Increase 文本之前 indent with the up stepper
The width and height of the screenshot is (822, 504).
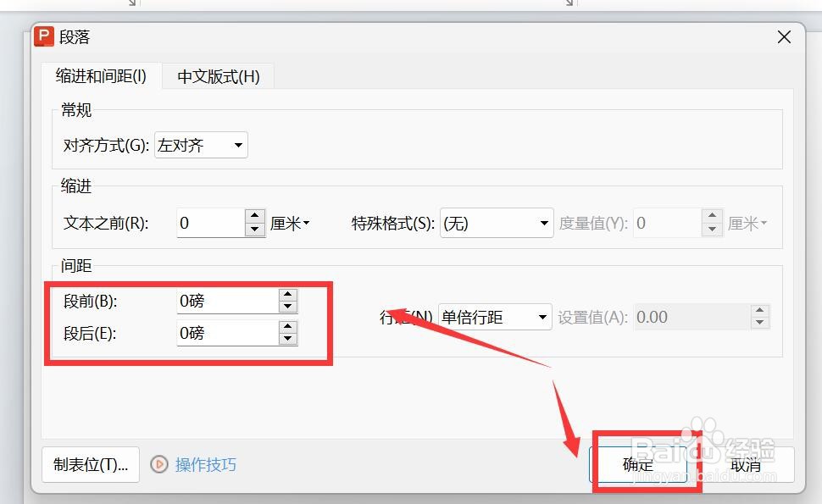254,217
